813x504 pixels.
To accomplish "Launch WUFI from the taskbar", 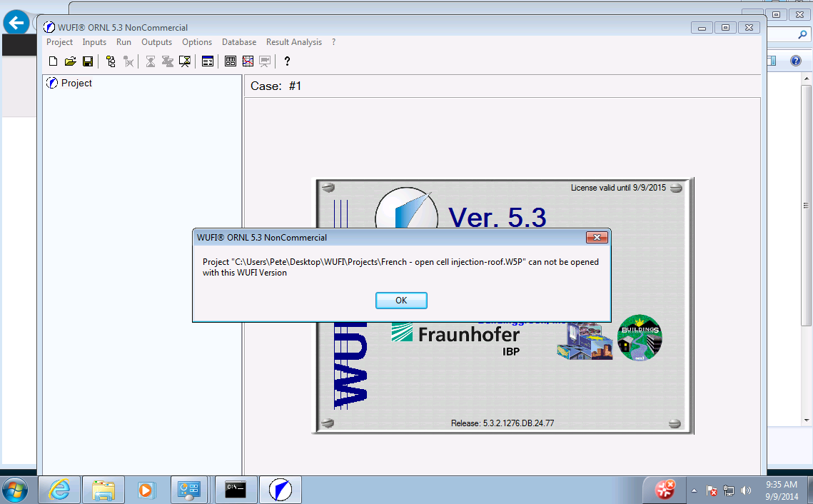I will 280,490.
